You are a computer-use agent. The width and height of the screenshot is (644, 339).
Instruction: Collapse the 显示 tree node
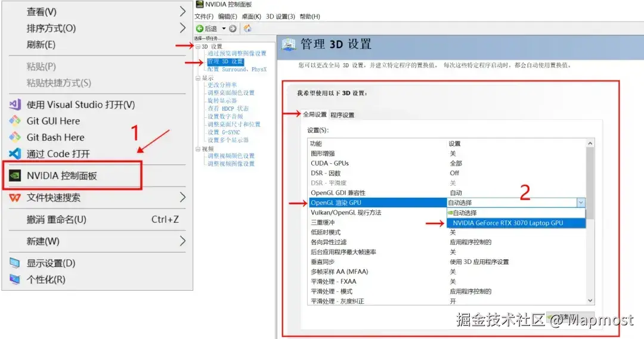tap(197, 77)
